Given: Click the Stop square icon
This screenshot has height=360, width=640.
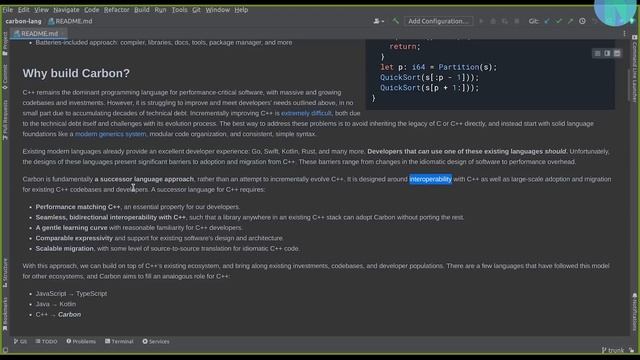Looking at the screenshot, I should (x=517, y=21).
